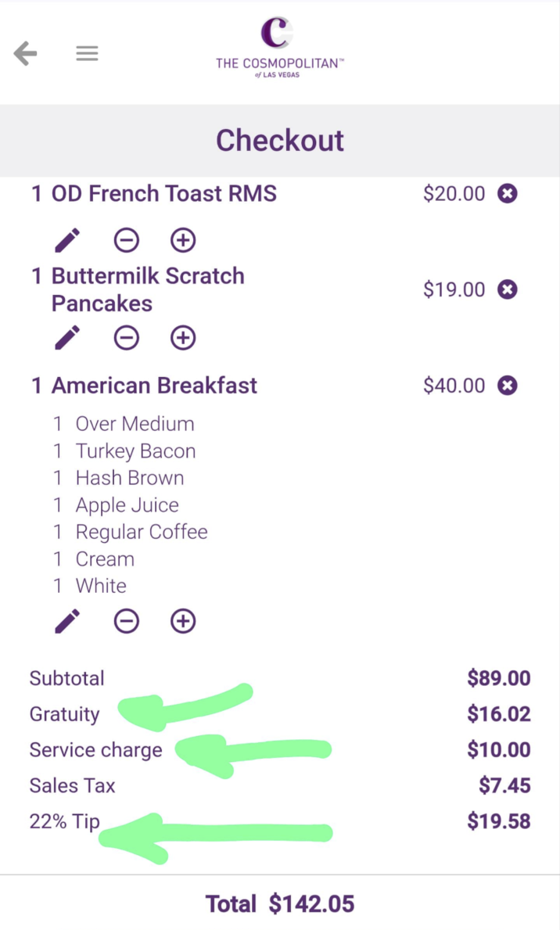This screenshot has height=930, width=560.
Task: Decrease quantity of OD French Toast RMS
Action: pyautogui.click(x=127, y=240)
